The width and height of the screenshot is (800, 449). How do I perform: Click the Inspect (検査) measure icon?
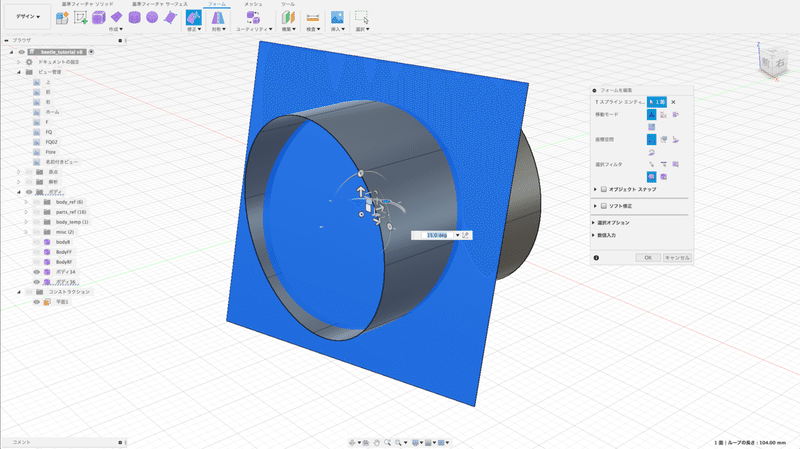click(x=313, y=17)
